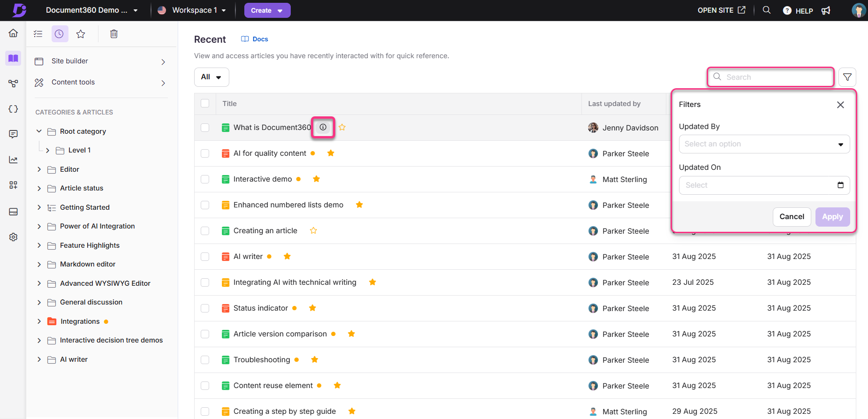868x419 pixels.
Task: Unstar the Troubleshooting article
Action: point(315,359)
